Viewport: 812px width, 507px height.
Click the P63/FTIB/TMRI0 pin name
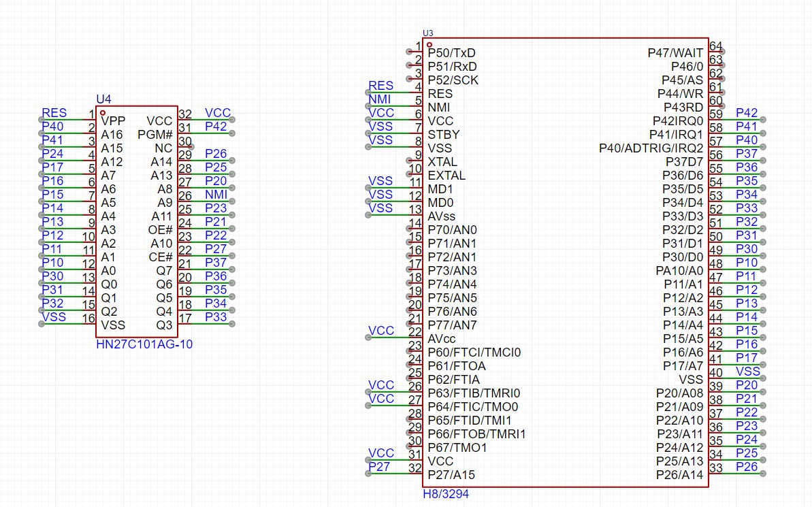474,393
